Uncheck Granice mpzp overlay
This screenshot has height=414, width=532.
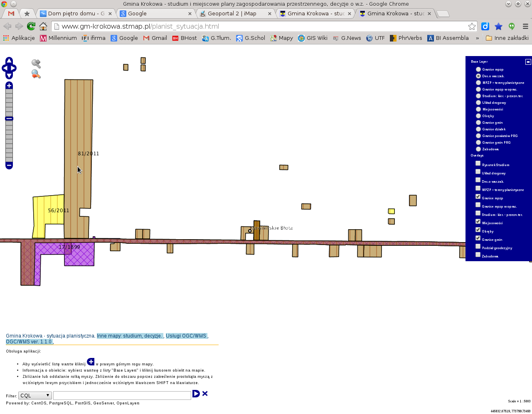tap(478, 196)
